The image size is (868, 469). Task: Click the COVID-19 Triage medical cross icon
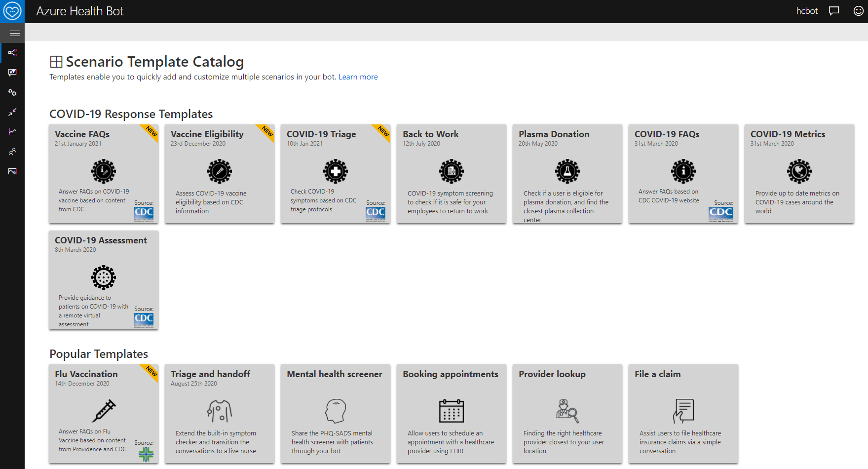[336, 171]
